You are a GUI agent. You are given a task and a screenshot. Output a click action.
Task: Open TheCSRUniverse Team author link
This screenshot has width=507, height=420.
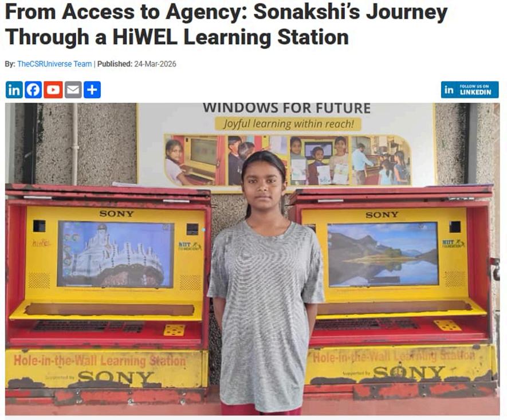54,64
